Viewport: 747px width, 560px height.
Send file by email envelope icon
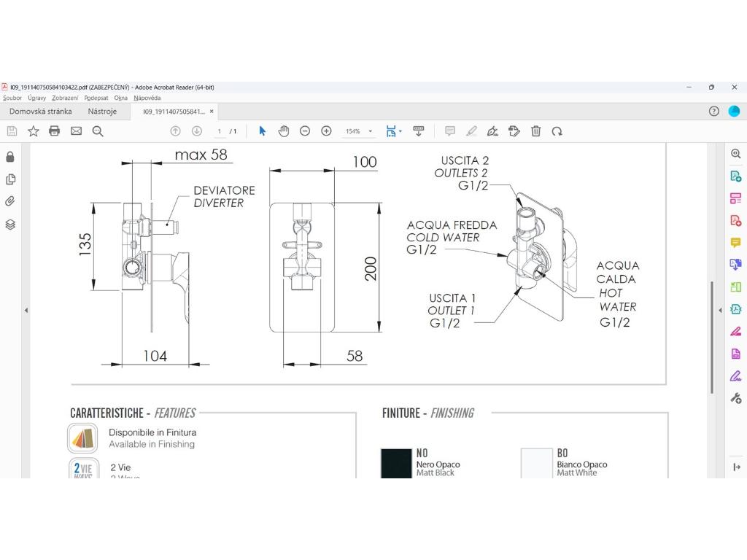click(x=76, y=131)
